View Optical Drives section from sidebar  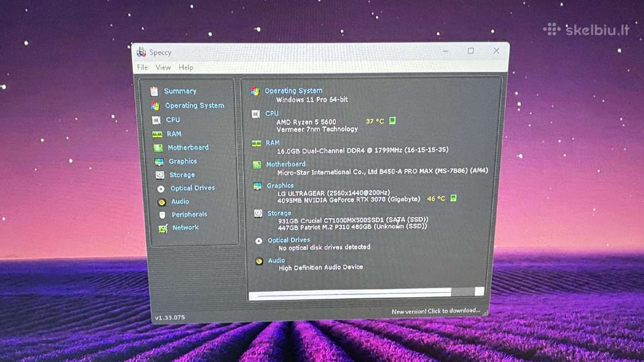193,188
